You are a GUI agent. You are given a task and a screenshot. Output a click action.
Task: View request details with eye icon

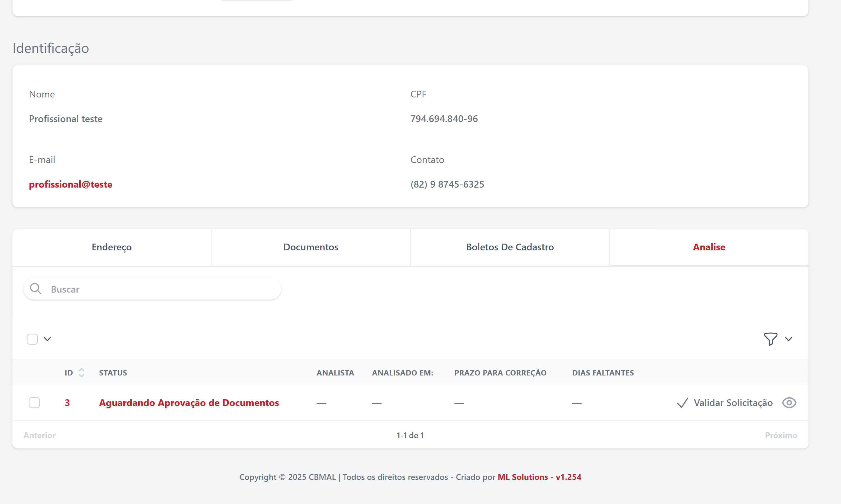(x=789, y=403)
